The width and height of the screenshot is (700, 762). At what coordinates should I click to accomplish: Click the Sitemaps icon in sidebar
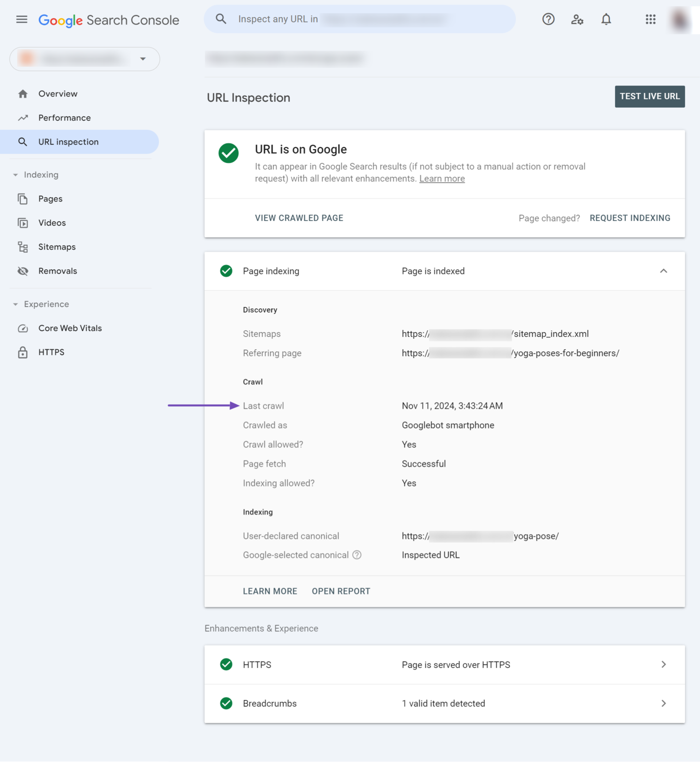(23, 247)
